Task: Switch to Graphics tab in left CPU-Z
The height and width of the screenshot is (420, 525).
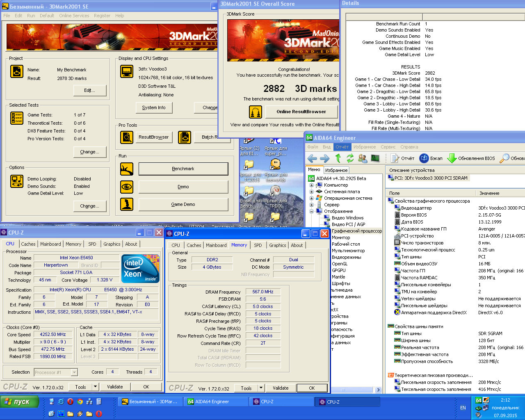Action: pos(112,244)
